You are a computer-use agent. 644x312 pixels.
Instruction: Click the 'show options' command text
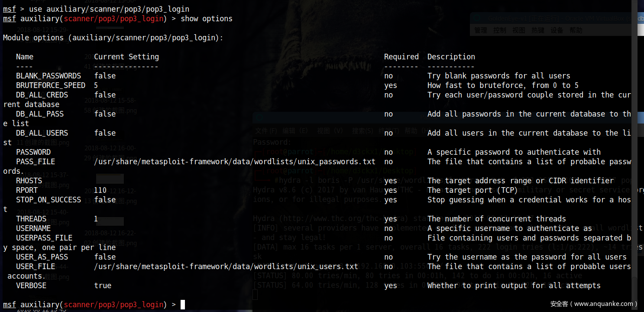point(207,19)
